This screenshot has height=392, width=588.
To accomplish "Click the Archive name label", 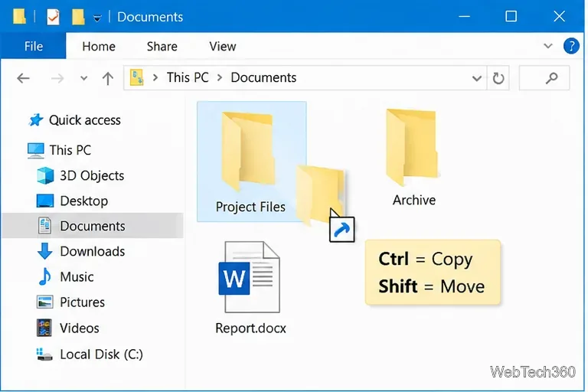I will 414,200.
